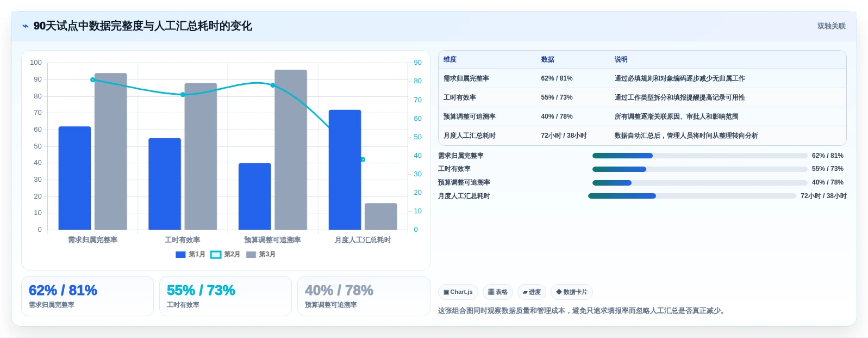The height and width of the screenshot is (338, 868).
Task: Click the 说明 column header
Action: 621,59
